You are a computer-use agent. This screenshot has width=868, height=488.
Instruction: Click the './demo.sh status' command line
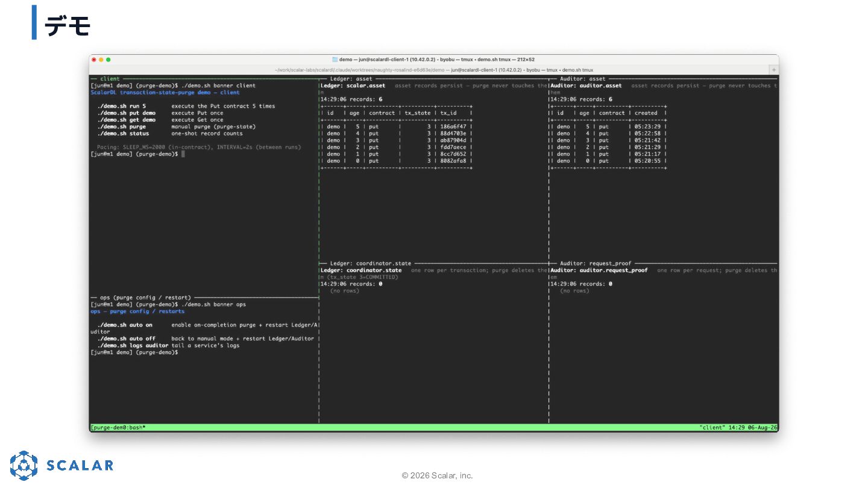point(170,133)
